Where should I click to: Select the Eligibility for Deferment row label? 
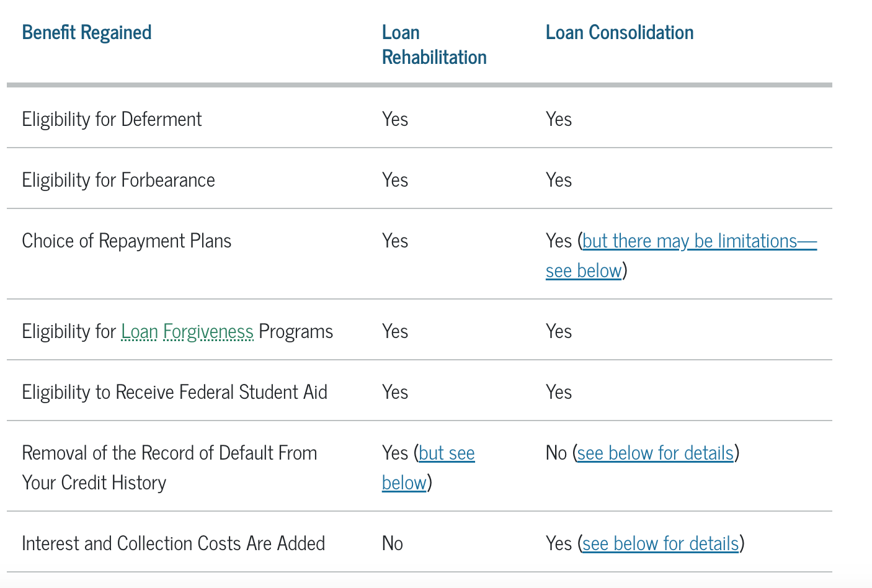pyautogui.click(x=112, y=119)
